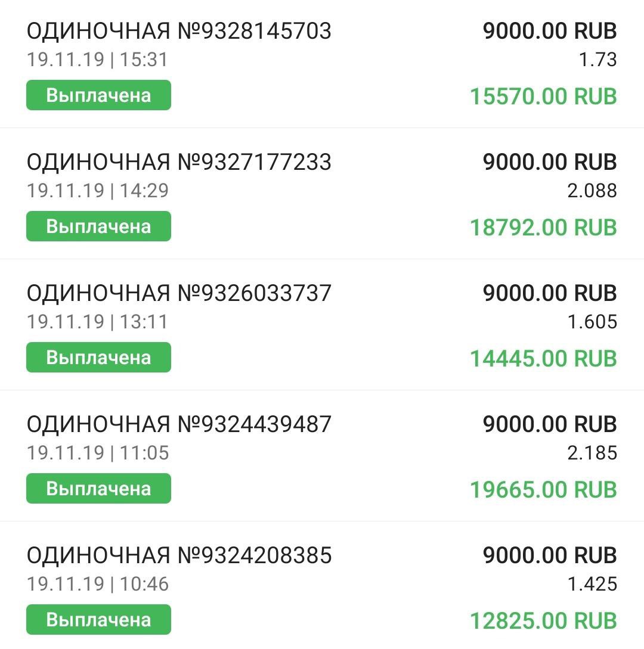Click the date 19.11.19 | 11:05
The height and width of the screenshot is (649, 644).
(98, 453)
